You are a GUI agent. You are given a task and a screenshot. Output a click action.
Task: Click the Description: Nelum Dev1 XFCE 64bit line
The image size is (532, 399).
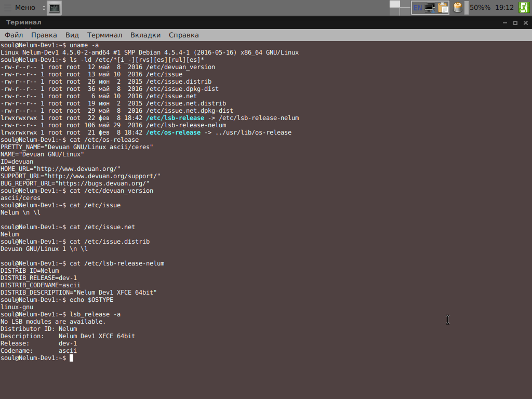68,336
